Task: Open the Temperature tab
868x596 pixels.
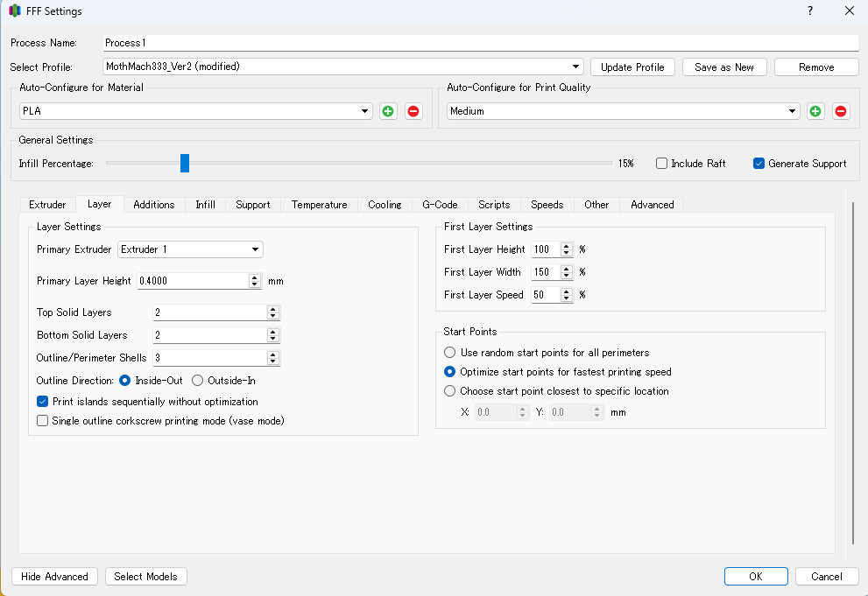Action: (320, 205)
